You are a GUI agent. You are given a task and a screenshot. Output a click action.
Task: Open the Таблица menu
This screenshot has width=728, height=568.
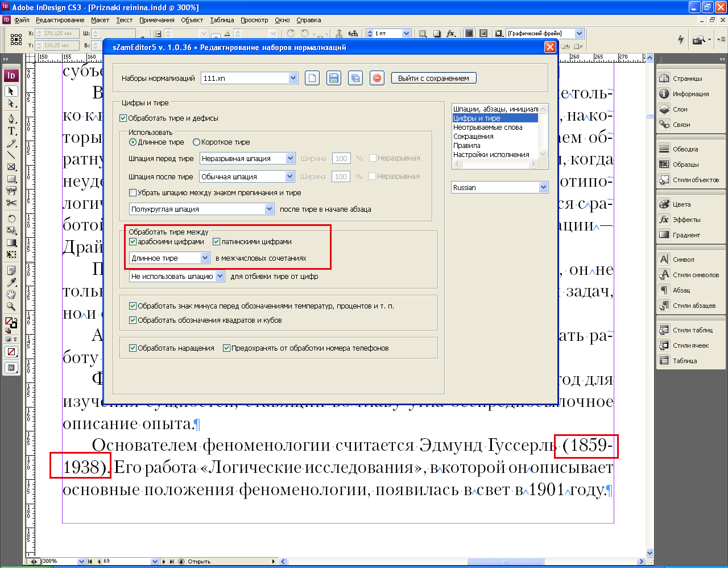[222, 20]
